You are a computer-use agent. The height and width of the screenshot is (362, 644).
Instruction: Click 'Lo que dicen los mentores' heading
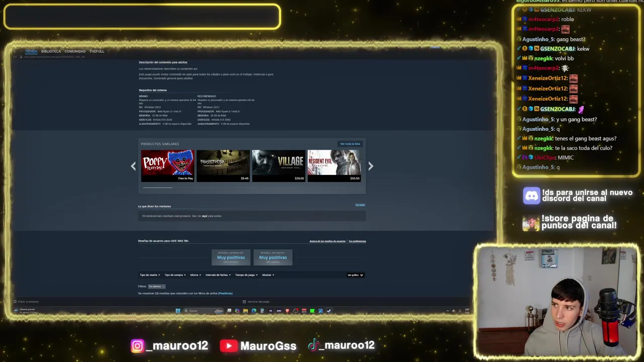click(x=154, y=206)
